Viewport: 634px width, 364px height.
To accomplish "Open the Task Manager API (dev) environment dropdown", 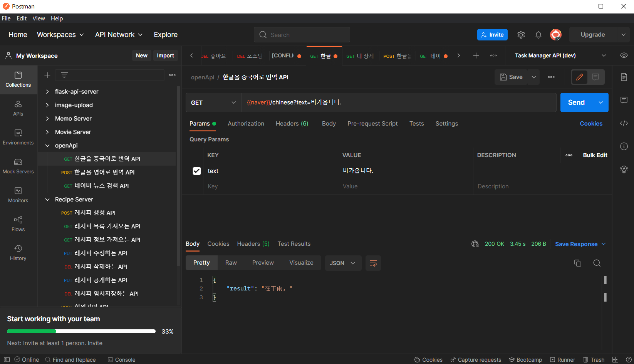I will (560, 55).
